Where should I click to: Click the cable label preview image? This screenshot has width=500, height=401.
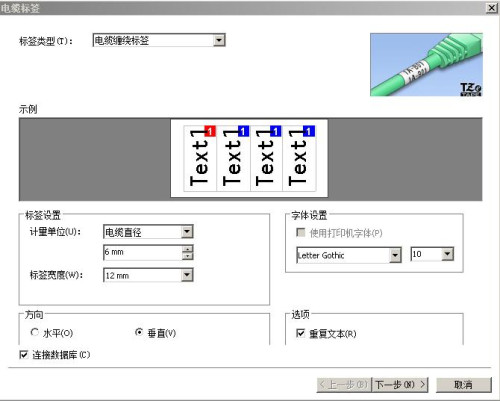click(x=426, y=65)
